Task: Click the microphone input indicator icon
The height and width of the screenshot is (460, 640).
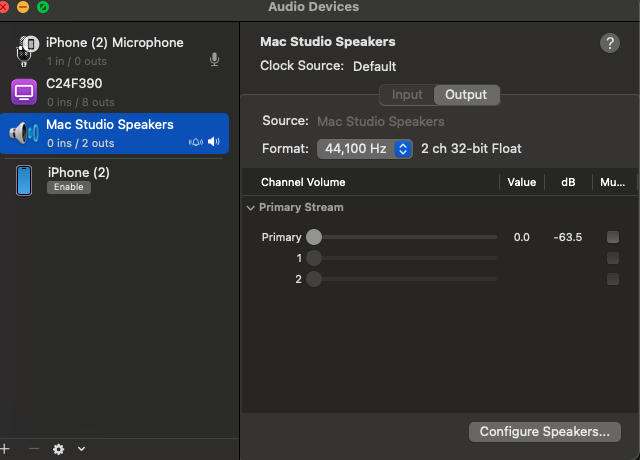Action: click(214, 60)
